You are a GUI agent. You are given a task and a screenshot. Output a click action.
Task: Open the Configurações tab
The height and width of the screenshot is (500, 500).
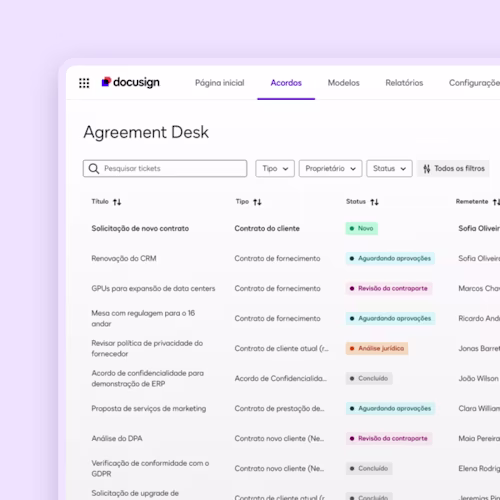(474, 83)
